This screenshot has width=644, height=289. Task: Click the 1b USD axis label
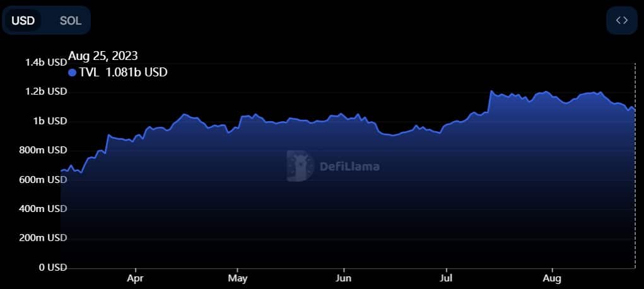click(x=50, y=121)
